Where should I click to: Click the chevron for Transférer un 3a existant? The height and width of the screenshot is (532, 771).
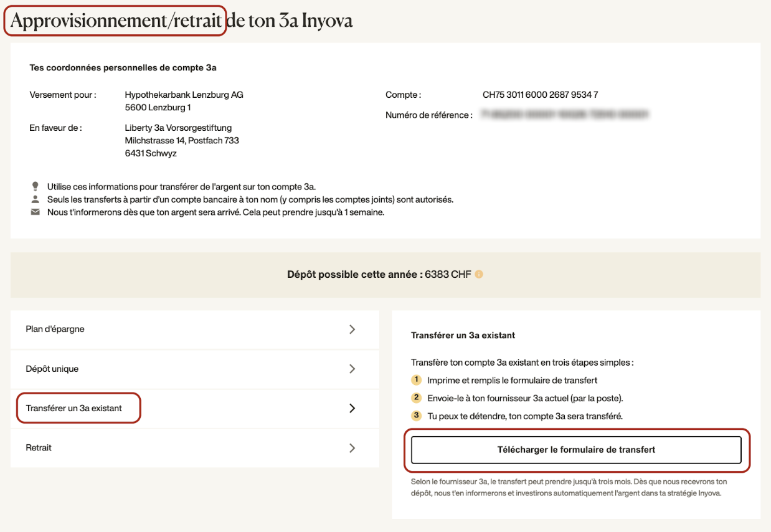(352, 409)
